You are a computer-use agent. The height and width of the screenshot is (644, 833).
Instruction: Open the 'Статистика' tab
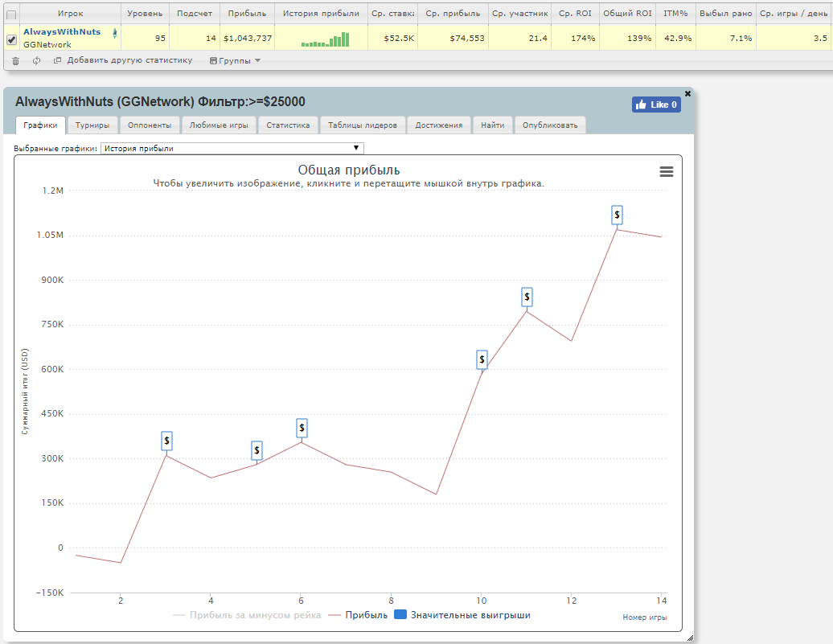click(288, 125)
